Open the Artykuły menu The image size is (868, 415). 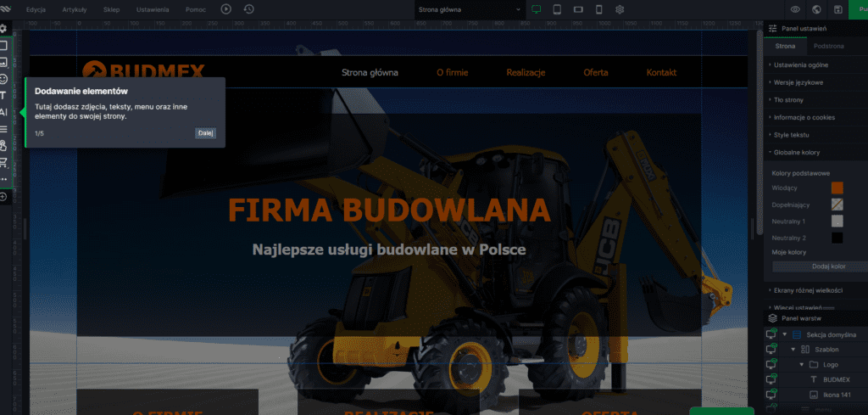(75, 9)
